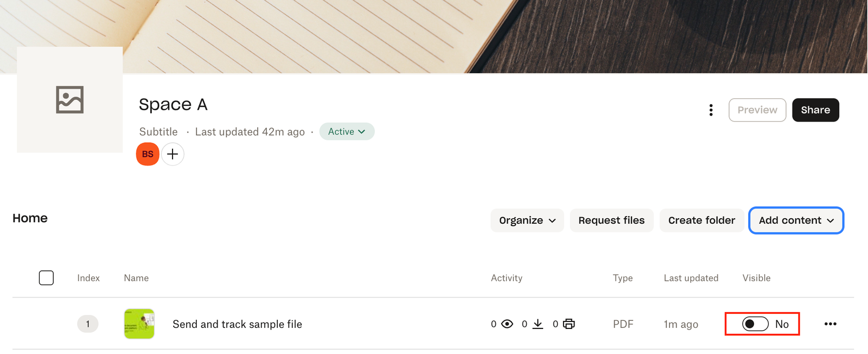Check the select-all checkbox in table header
Viewport: 868px width, 354px height.
coord(47,278)
